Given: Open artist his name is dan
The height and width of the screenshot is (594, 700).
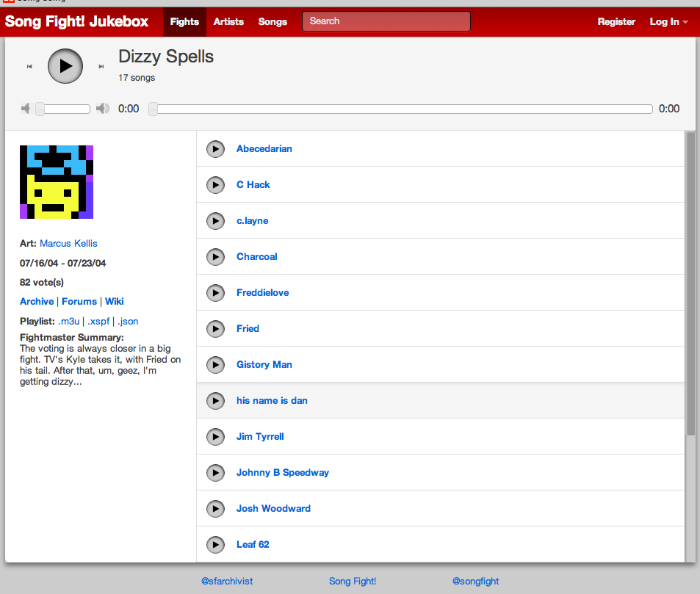Looking at the screenshot, I should (x=272, y=401).
